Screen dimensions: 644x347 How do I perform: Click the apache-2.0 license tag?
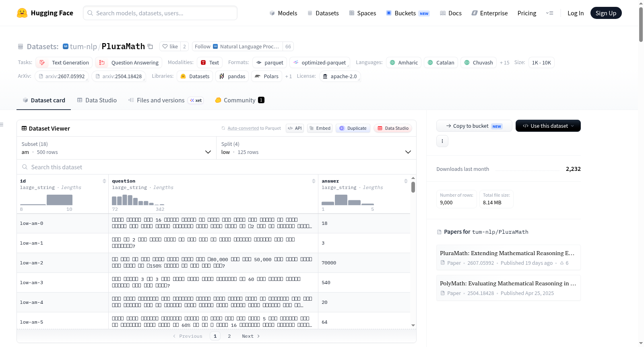[x=340, y=76]
